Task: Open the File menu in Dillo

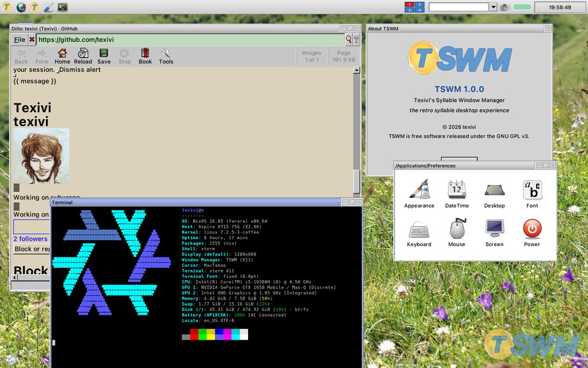Action: click(19, 39)
